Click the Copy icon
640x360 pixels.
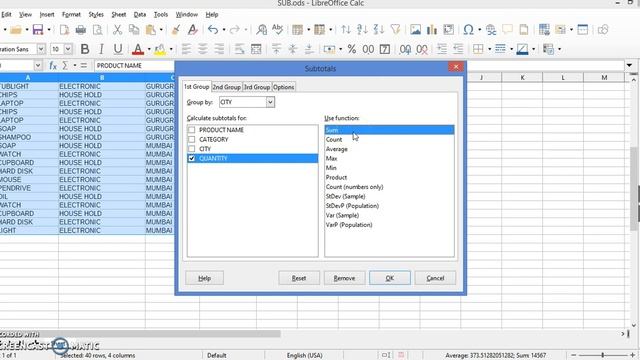(x=134, y=30)
